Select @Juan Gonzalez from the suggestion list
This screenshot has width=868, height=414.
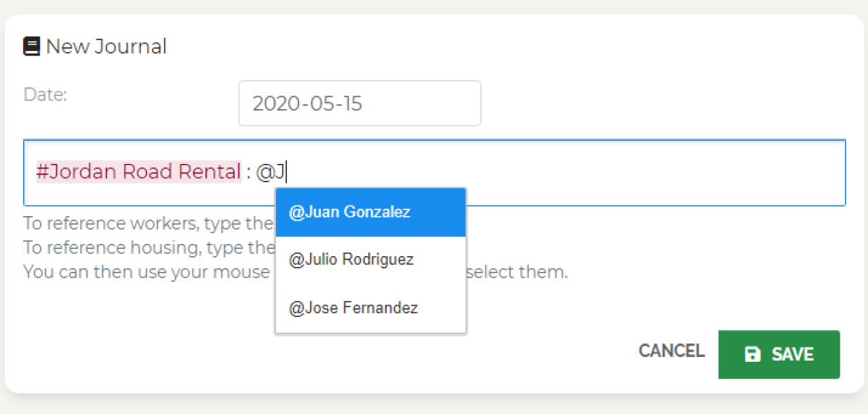[x=371, y=212]
